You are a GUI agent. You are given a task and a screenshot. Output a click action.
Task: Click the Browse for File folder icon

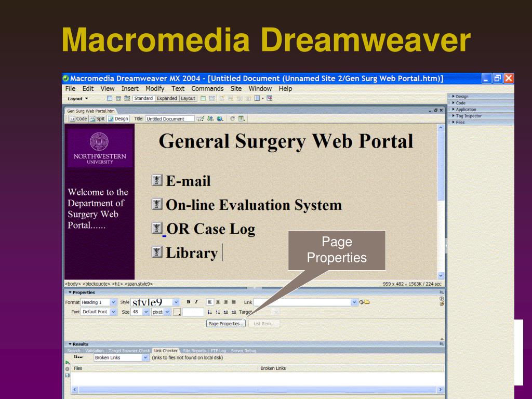click(367, 302)
